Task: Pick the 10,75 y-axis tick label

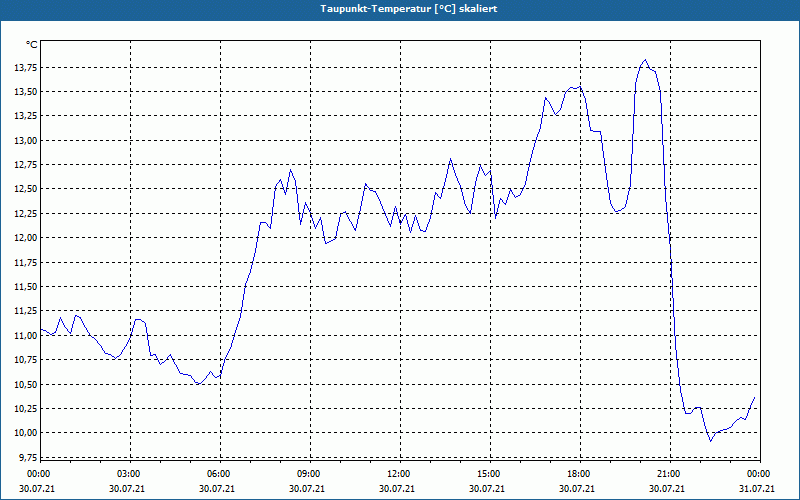Action: (27, 360)
